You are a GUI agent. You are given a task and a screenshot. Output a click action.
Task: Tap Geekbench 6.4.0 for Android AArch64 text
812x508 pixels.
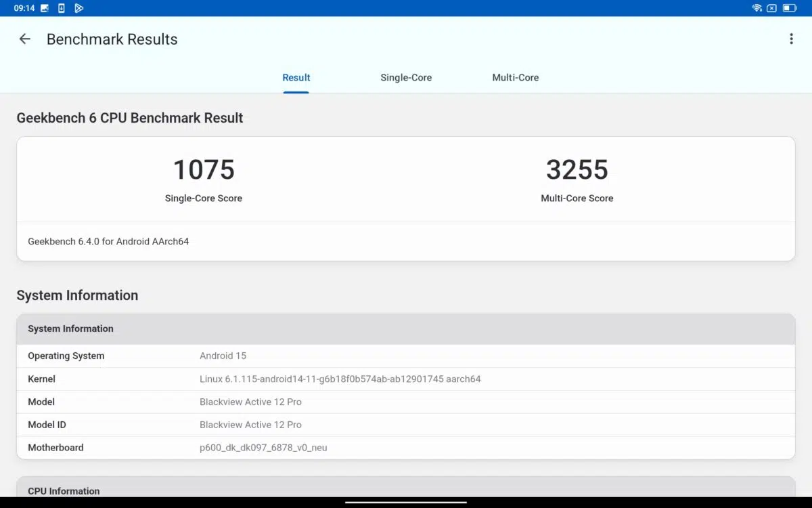click(108, 241)
